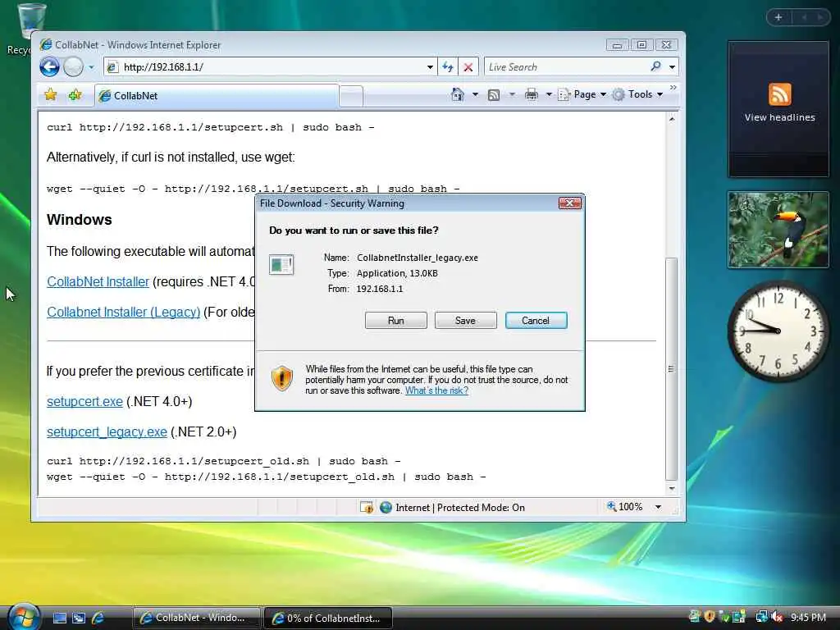Click the Collabnet Installer (Legacy) link
Viewport: 840px width, 630px height.
(123, 312)
